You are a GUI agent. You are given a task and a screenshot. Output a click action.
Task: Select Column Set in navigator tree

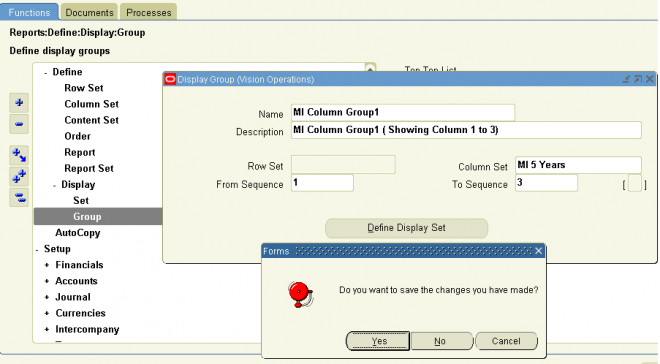pos(91,104)
